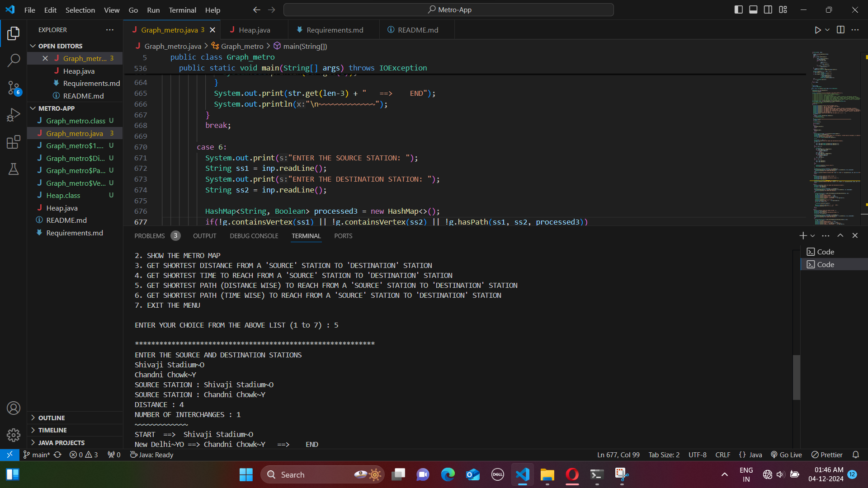Open notifications bell in status bar
The height and width of the screenshot is (488, 868).
pyautogui.click(x=855, y=455)
